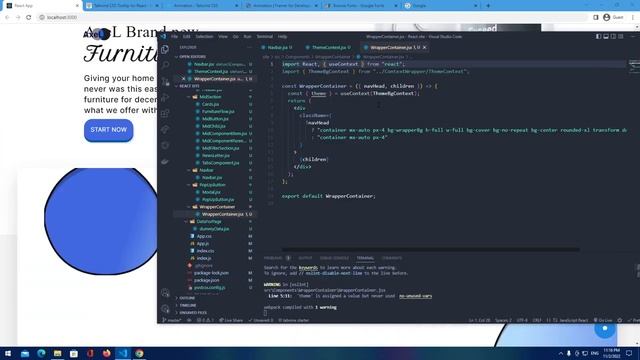Close WrapperContainer.jsx in Open Editors list
The image size is (640, 360).
point(183,79)
